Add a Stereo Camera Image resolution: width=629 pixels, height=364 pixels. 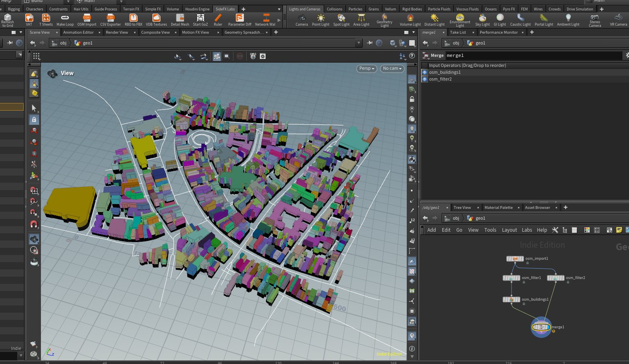click(595, 20)
